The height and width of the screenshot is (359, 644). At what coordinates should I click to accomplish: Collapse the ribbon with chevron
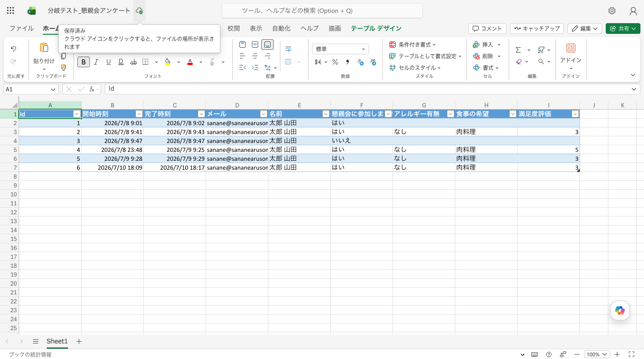[x=633, y=75]
